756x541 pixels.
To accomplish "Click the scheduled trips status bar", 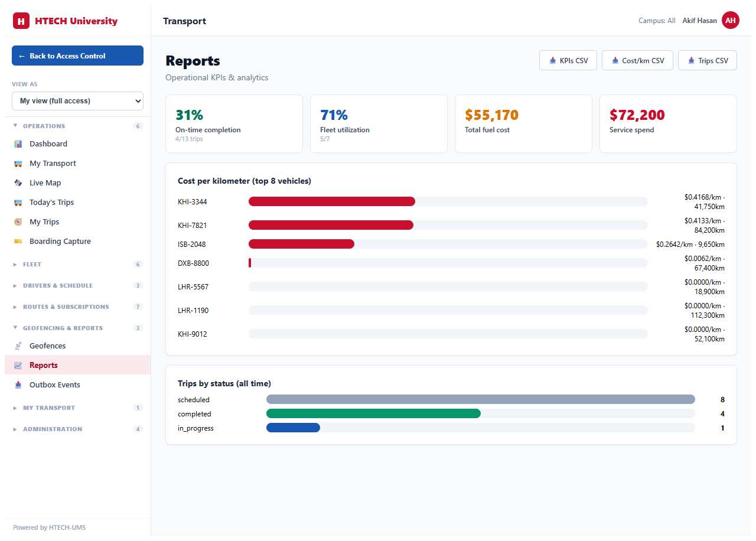I will [x=481, y=399].
